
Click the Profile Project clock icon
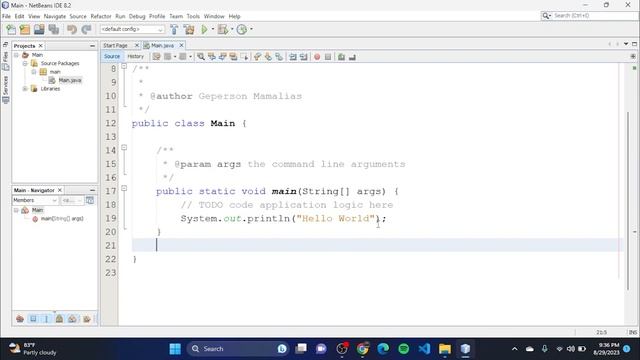click(242, 29)
